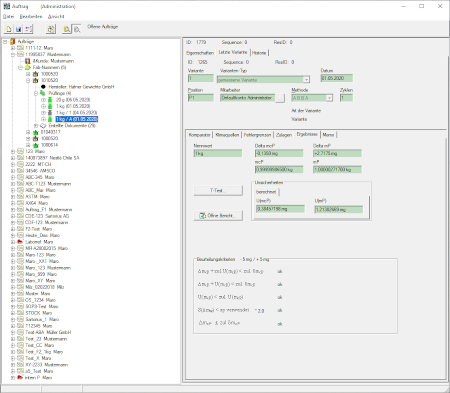The height and width of the screenshot is (393, 450).
Task: Click the new order toolbar icon
Action: (9, 29)
